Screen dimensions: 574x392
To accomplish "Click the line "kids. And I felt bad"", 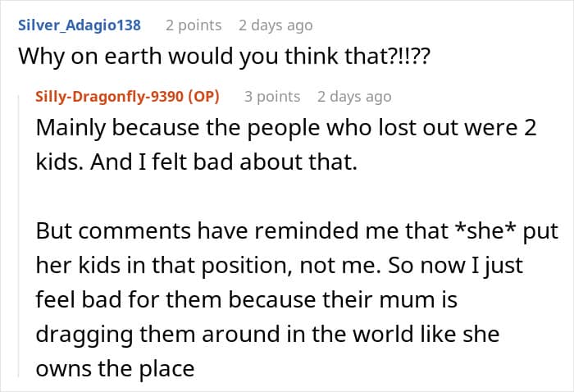I will (x=197, y=163).
